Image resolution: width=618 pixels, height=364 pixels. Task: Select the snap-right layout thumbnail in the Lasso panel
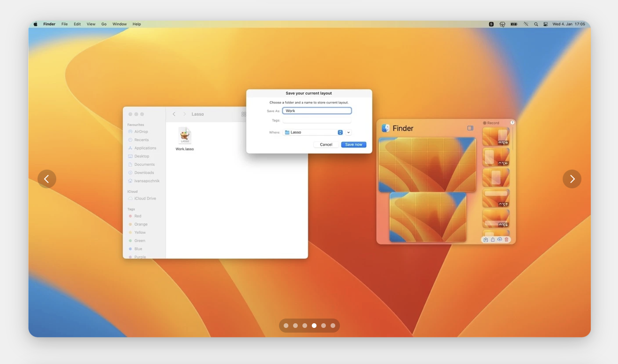(x=496, y=137)
